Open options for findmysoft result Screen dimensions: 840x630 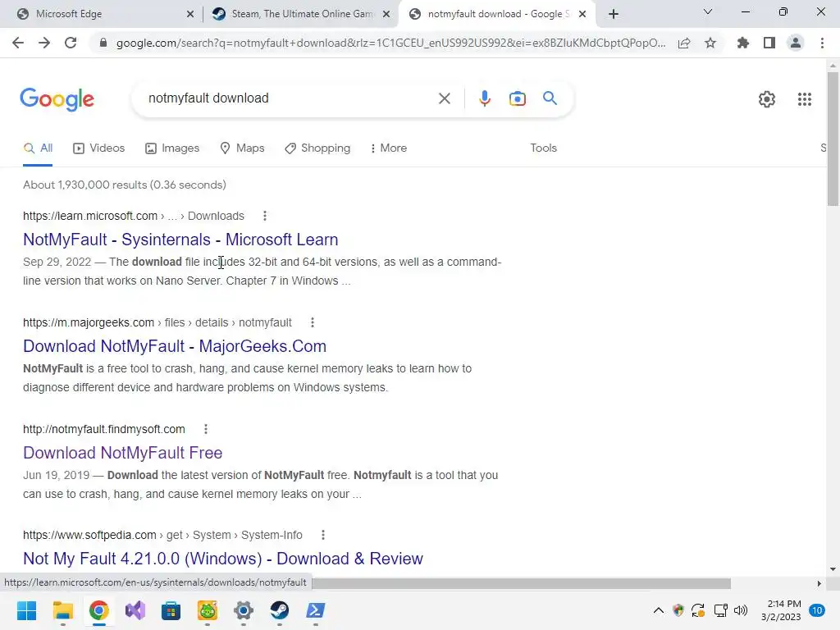(206, 429)
